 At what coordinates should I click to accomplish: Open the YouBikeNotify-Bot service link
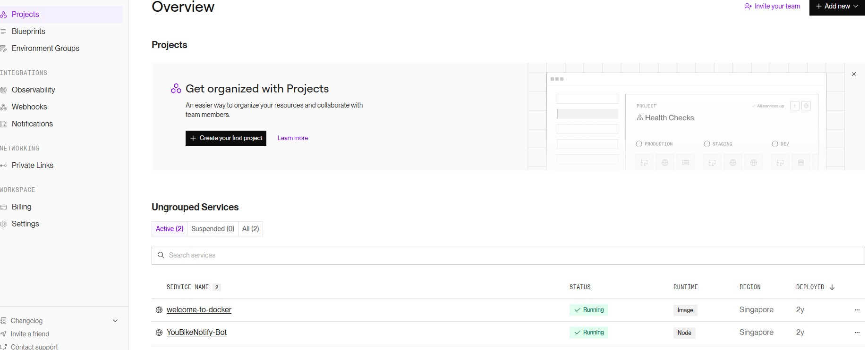tap(196, 333)
